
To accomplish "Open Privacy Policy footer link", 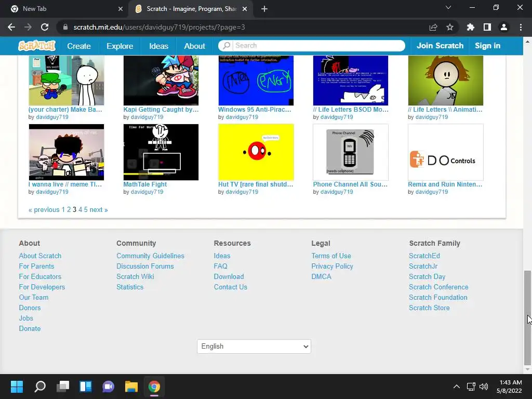I will (x=332, y=267).
